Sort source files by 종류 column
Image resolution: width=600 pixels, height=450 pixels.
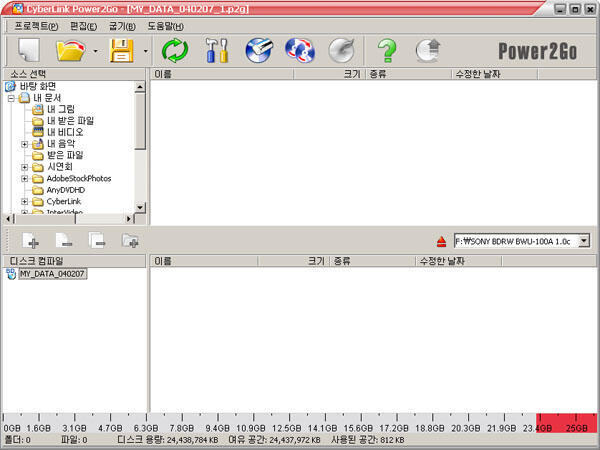point(408,74)
